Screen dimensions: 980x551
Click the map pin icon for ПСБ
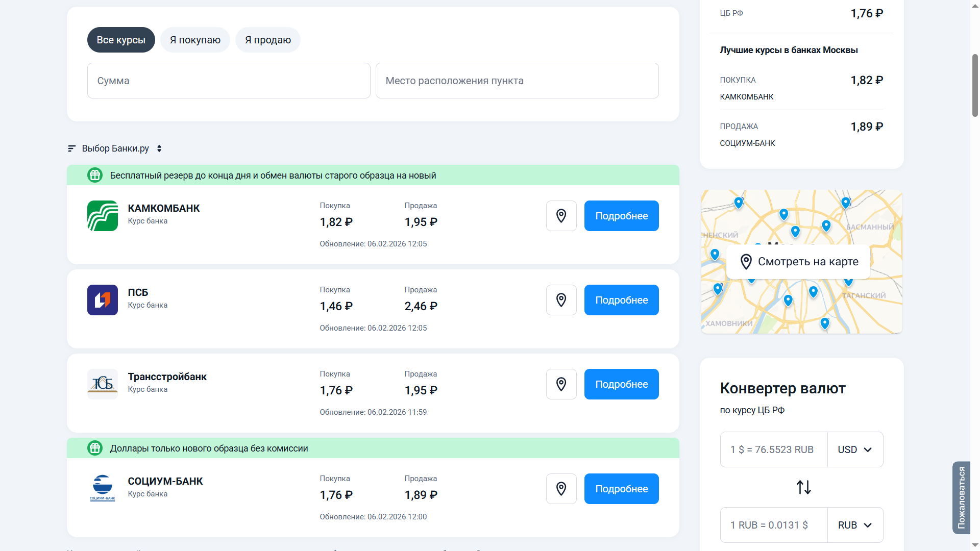[x=561, y=300]
